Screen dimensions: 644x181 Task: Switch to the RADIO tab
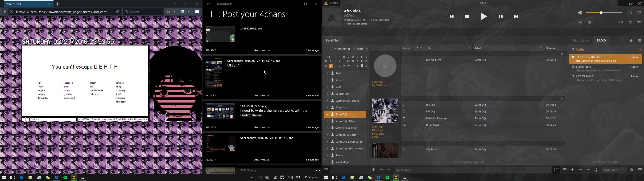(601, 41)
